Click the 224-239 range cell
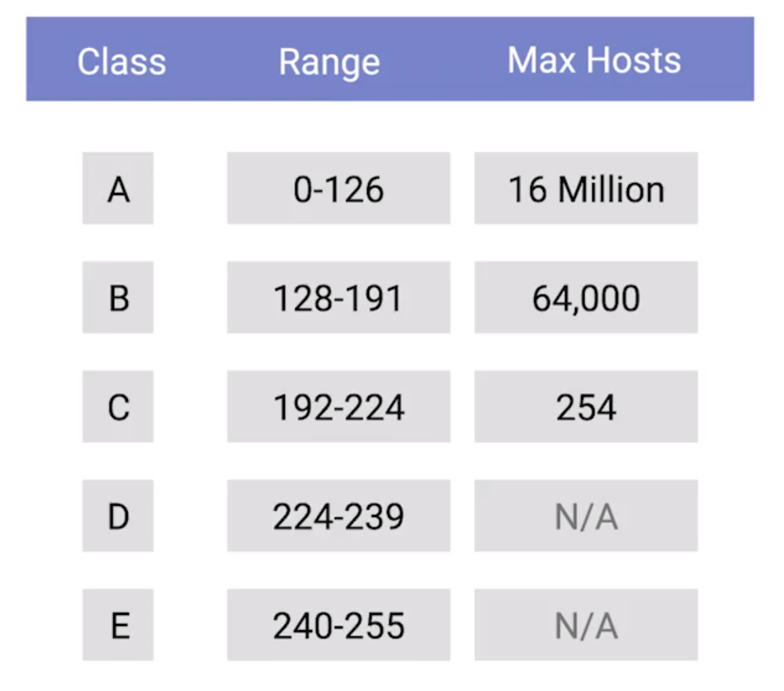The image size is (784, 691). [338, 516]
